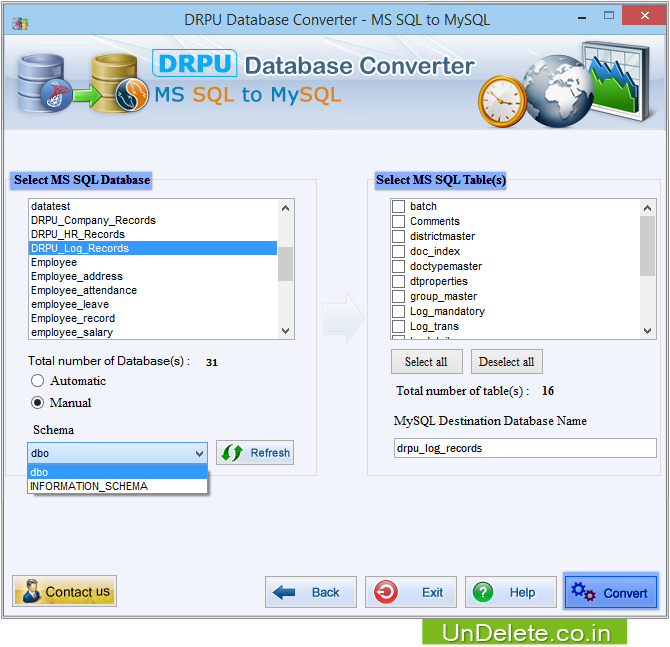
Task: Check the doctypemaster checkbox
Action: pyautogui.click(x=398, y=266)
